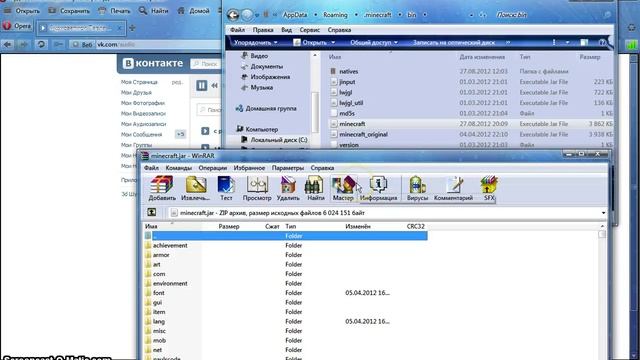This screenshot has width=640, height=360.
Task: Open Правка menu in Explorer
Action: pyautogui.click(x=262, y=30)
